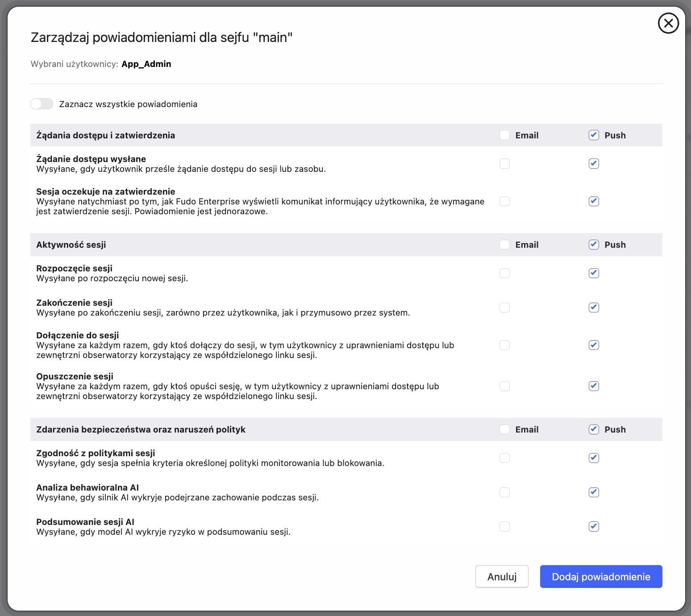Screen dimensions: 691x616
Task: Enable Email for 'Żądania dostępu i zatwierdzenia' group
Action: (x=504, y=135)
